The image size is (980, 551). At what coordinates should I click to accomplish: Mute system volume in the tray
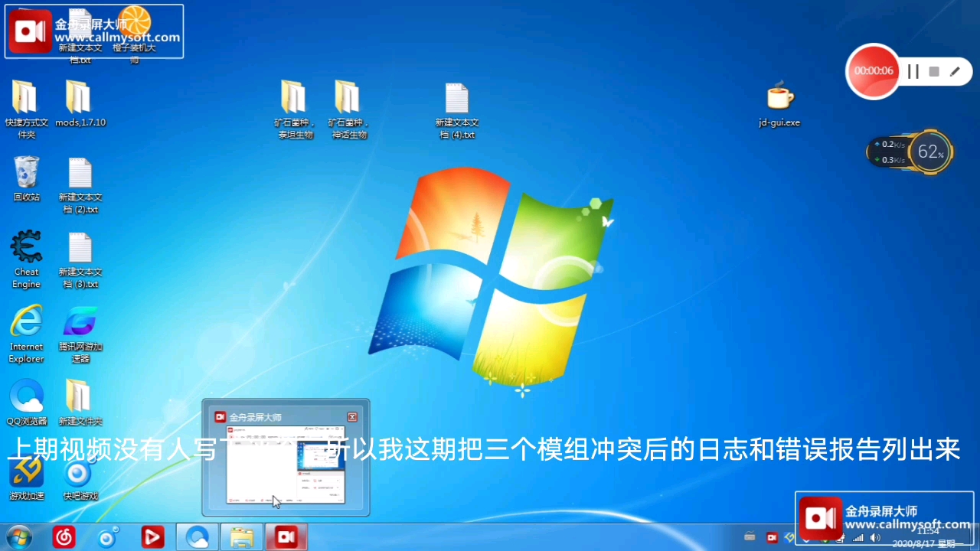coord(874,537)
